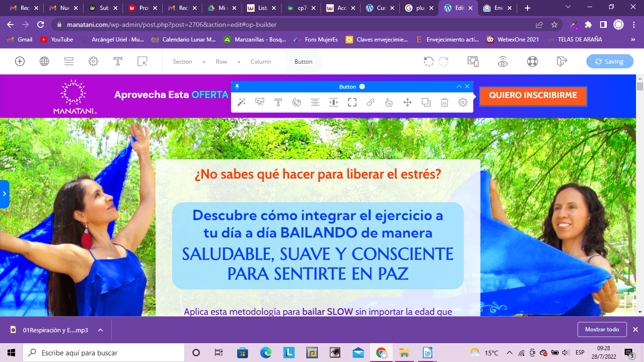Open Microsoft Edge from taskbar
Viewport: 644px width, 362px height.
point(266,353)
